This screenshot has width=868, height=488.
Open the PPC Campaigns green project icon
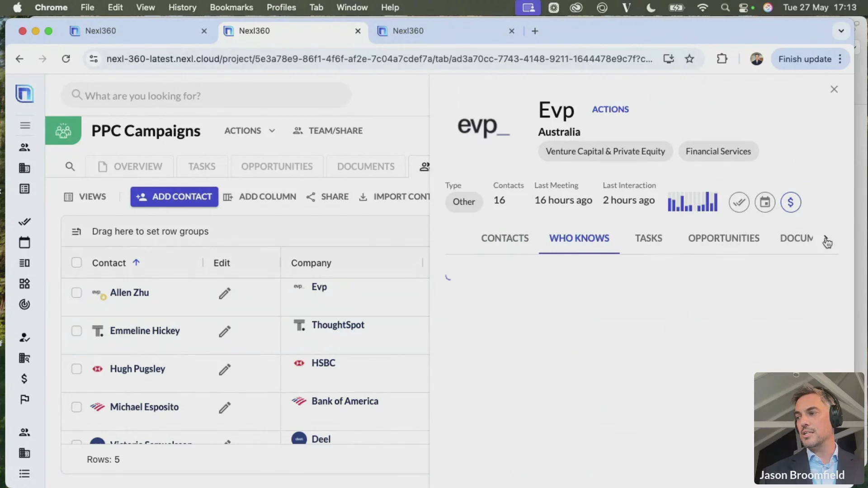63,131
